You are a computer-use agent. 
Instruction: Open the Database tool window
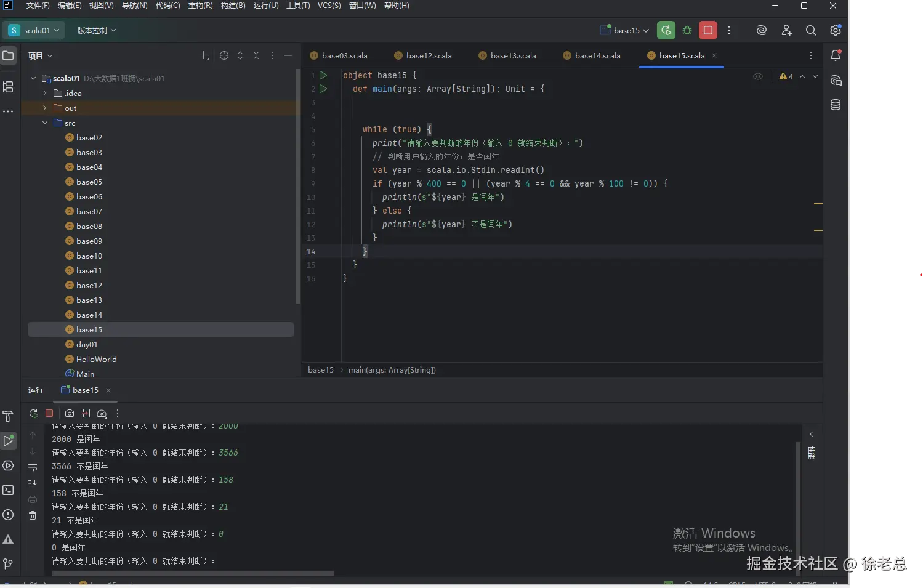[x=836, y=105]
